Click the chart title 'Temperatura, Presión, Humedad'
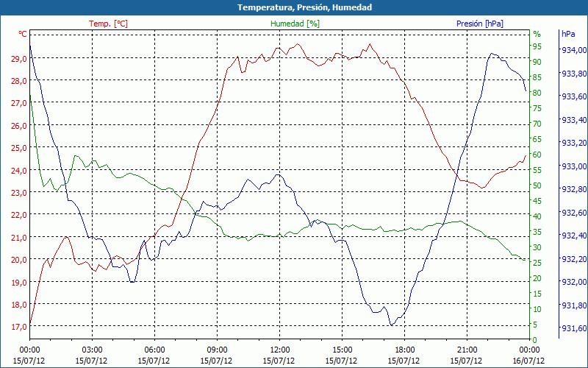 pyautogui.click(x=304, y=7)
